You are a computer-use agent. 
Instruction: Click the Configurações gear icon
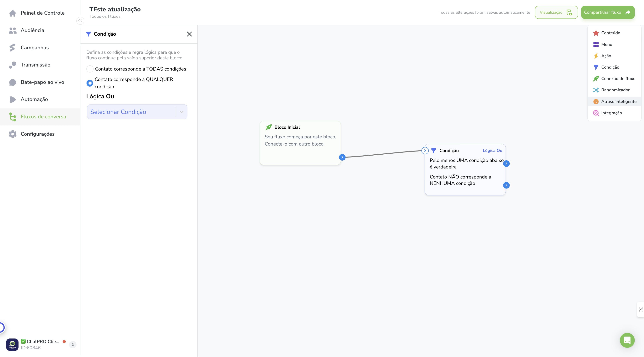click(x=13, y=134)
